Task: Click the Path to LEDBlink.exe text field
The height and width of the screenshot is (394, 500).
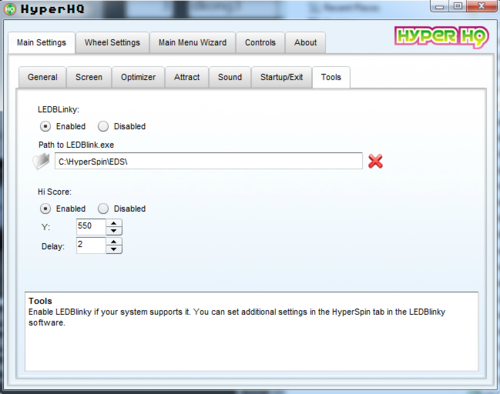Action: (x=209, y=161)
